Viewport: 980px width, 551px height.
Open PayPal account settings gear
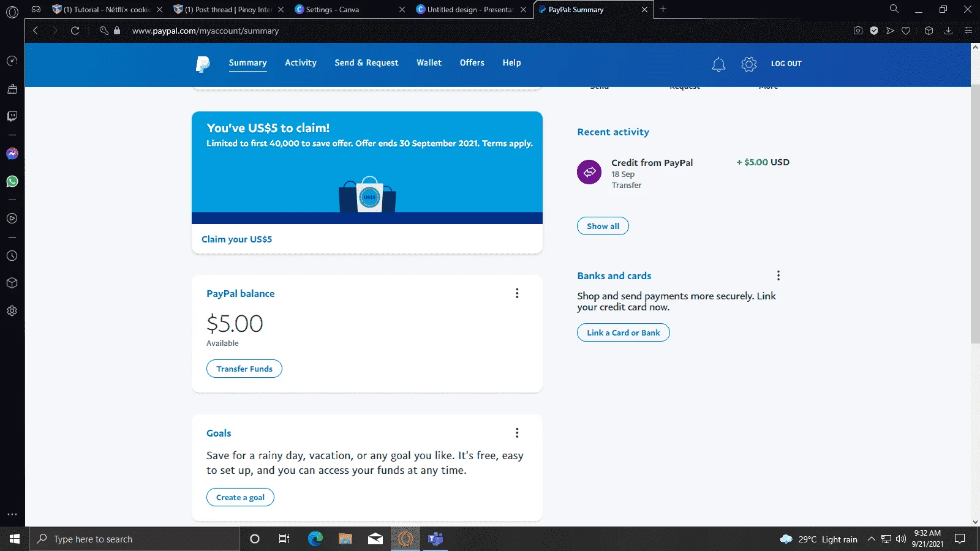point(749,64)
